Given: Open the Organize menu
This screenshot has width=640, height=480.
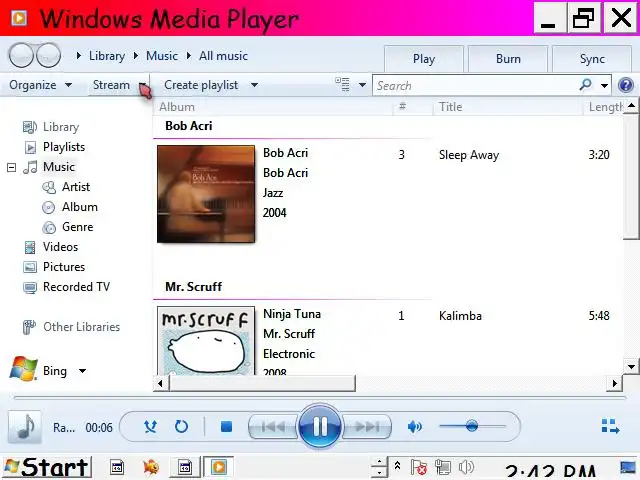Looking at the screenshot, I should coord(40,85).
